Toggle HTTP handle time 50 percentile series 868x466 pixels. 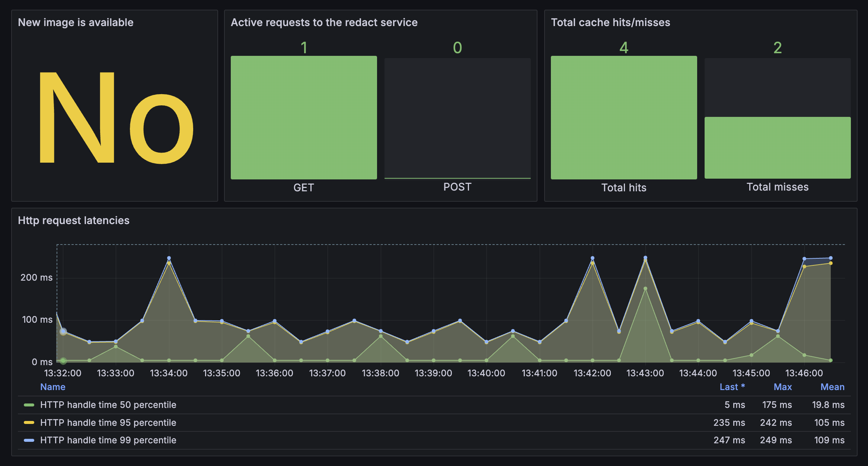coord(108,405)
